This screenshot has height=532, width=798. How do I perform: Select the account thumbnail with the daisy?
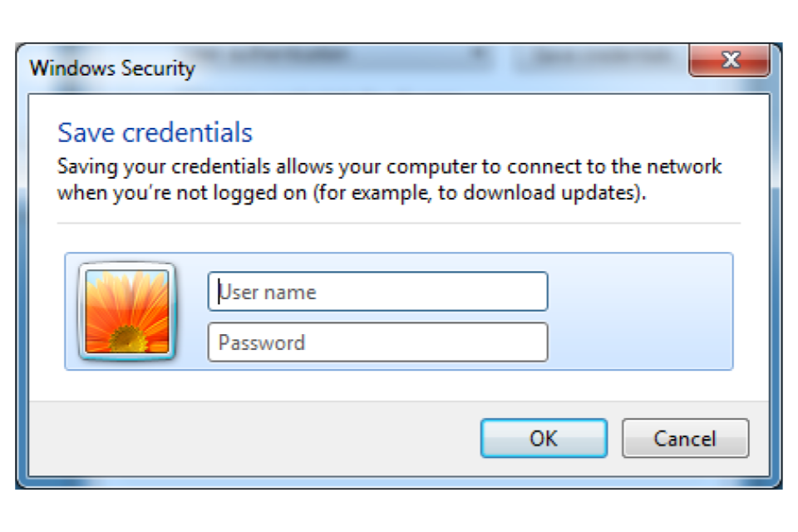pos(126,311)
